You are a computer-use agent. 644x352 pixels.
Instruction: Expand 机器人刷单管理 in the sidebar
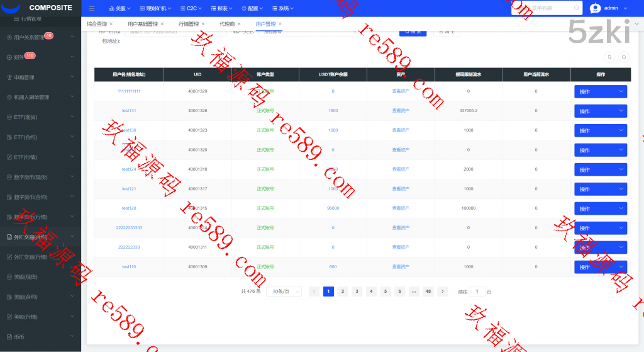coord(40,97)
